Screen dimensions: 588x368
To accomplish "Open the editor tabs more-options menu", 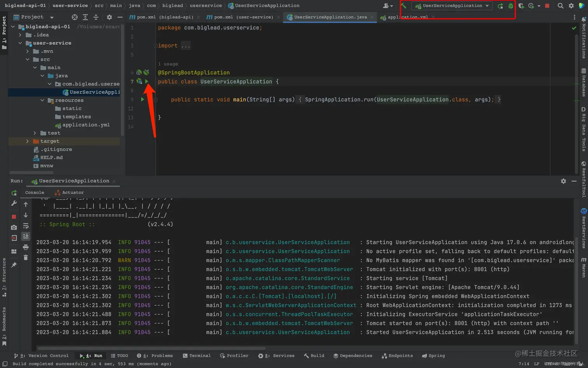I will point(574,17).
